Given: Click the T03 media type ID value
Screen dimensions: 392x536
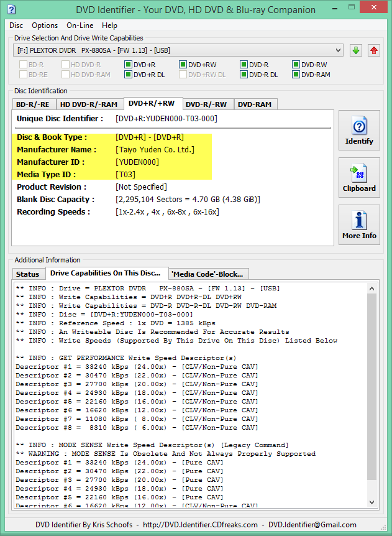Looking at the screenshot, I should [x=125, y=175].
